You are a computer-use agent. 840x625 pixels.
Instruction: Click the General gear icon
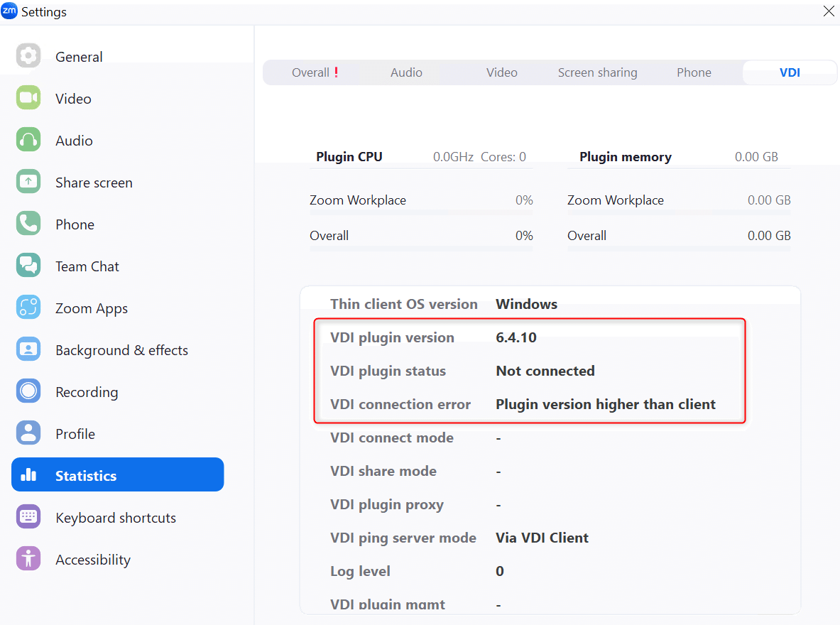[x=28, y=56]
